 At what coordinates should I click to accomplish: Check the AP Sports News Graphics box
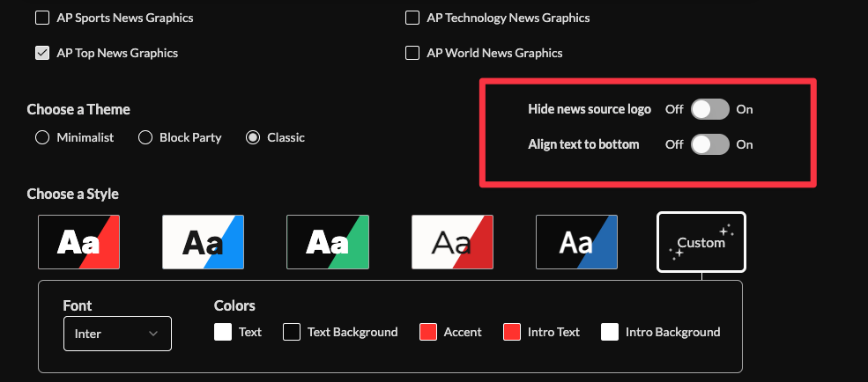click(42, 18)
